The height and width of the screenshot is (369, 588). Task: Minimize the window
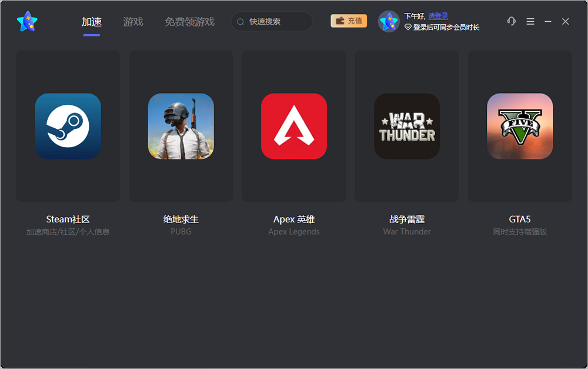click(x=548, y=21)
